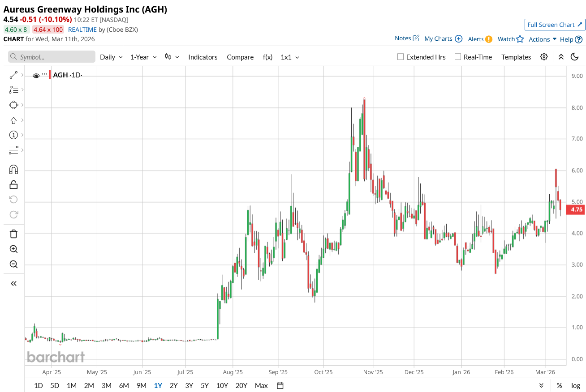Select the Max time range
This screenshot has width=586, height=392.
pyautogui.click(x=261, y=385)
